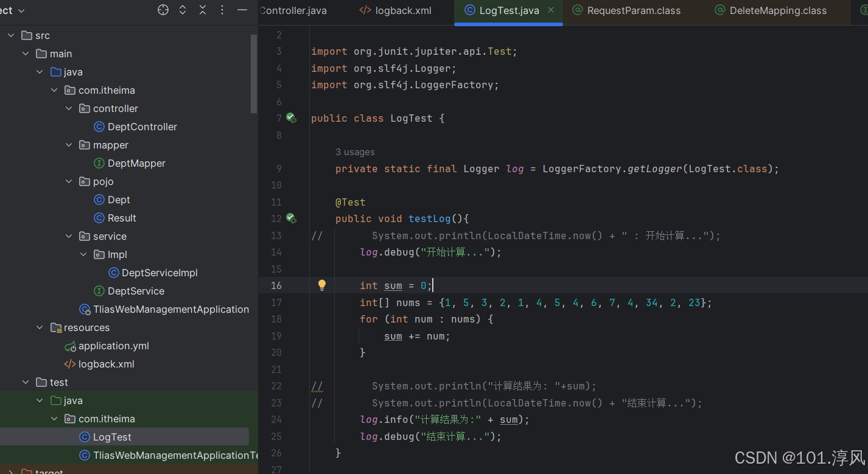Click line number 17 in gutter

click(276, 302)
